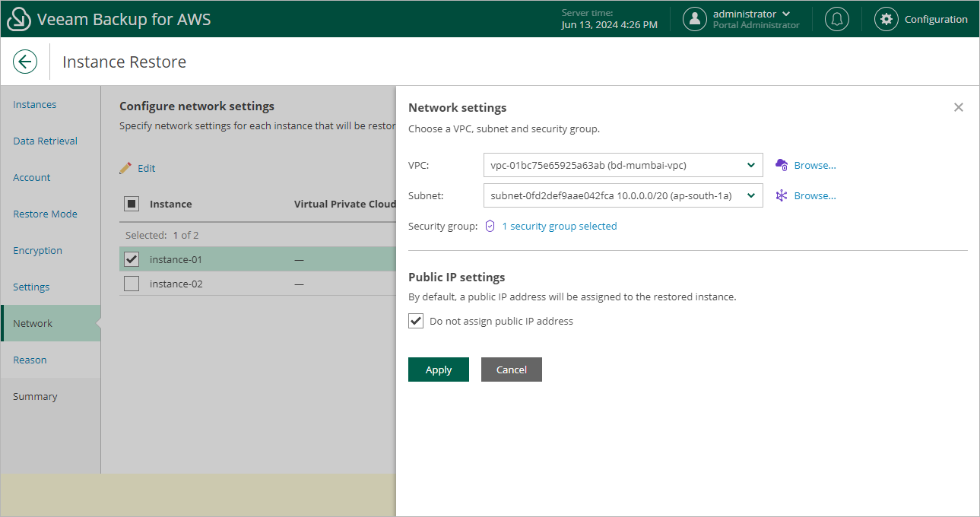The width and height of the screenshot is (980, 517).
Task: Close the Network settings panel
Action: coord(959,107)
